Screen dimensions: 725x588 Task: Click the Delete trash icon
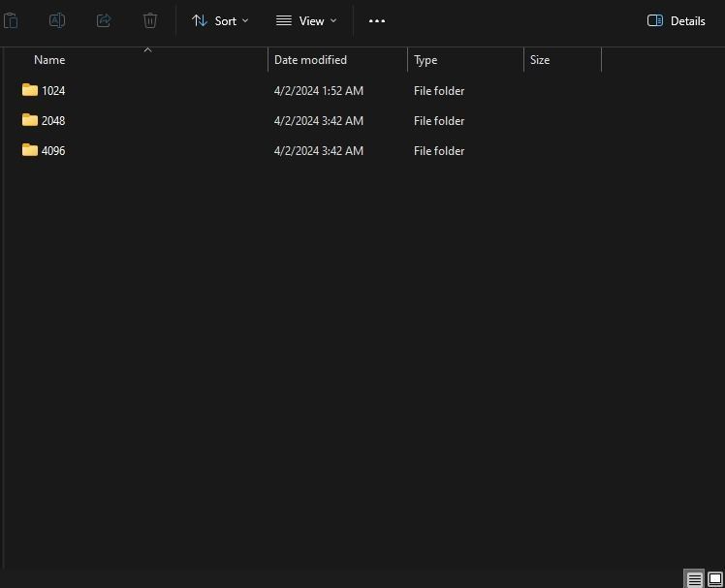150,20
